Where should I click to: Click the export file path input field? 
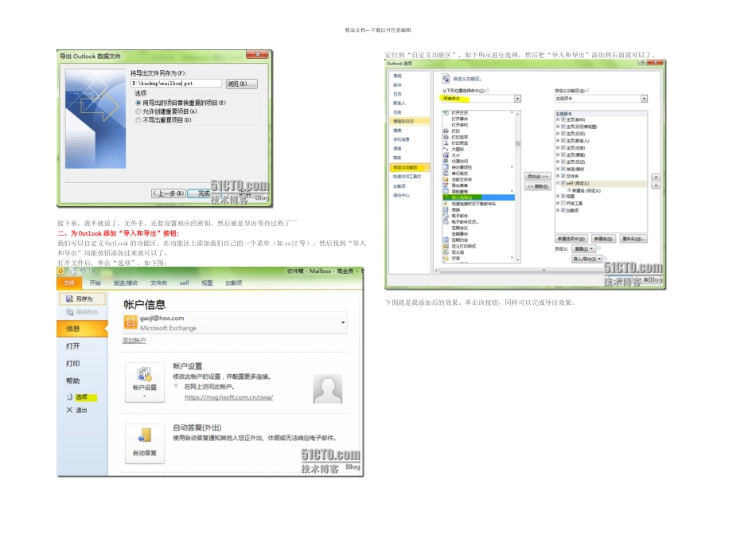click(x=177, y=84)
